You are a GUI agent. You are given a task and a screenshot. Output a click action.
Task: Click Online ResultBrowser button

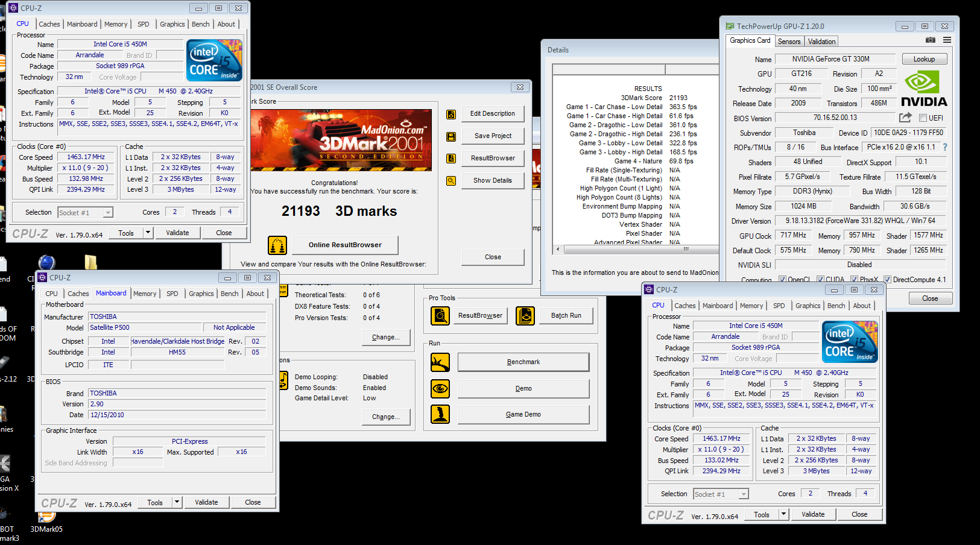tap(345, 245)
